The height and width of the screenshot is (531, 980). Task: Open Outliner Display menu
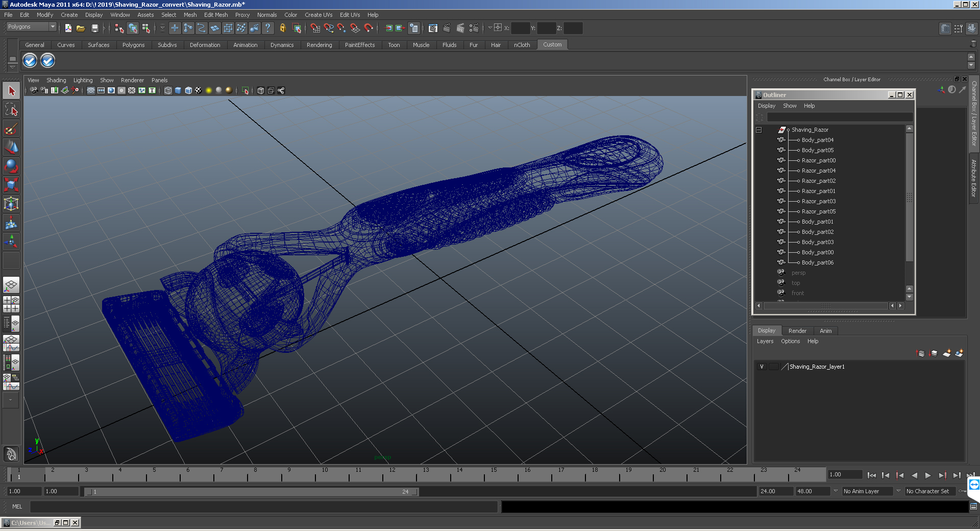(x=766, y=106)
